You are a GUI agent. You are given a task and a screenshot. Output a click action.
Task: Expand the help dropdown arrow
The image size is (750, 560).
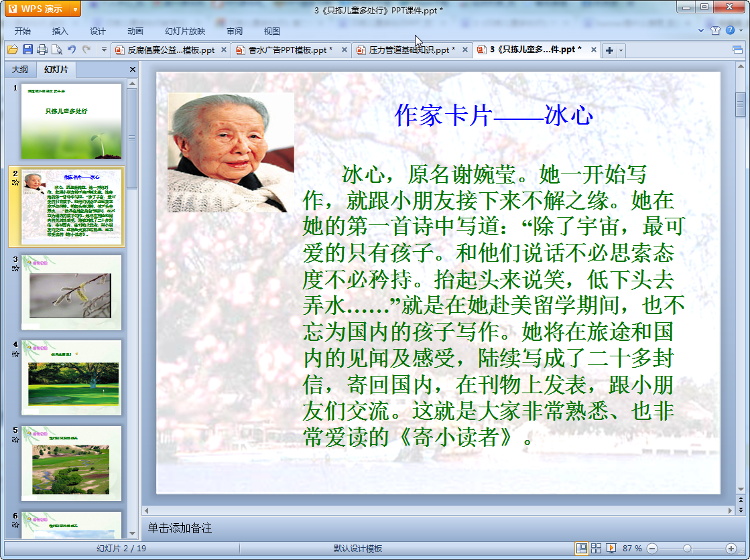point(741,30)
